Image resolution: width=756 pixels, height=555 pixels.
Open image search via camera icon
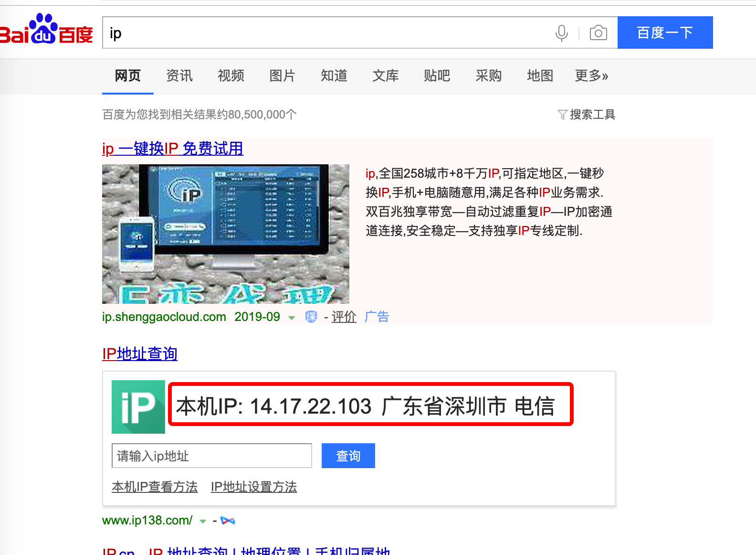598,33
